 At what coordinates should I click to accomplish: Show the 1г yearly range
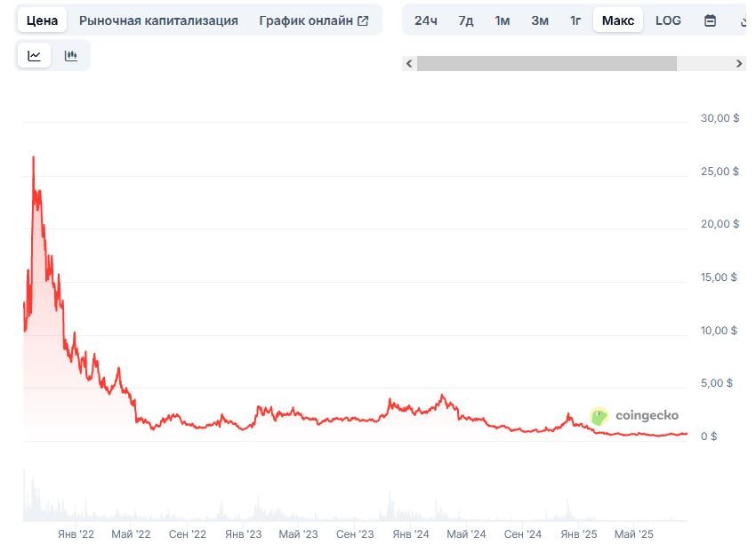click(x=575, y=20)
